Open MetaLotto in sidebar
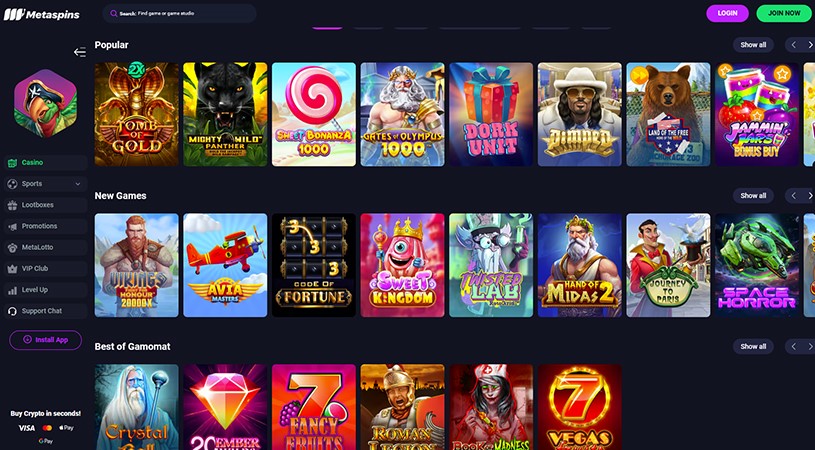Image resolution: width=815 pixels, height=450 pixels. point(46,247)
